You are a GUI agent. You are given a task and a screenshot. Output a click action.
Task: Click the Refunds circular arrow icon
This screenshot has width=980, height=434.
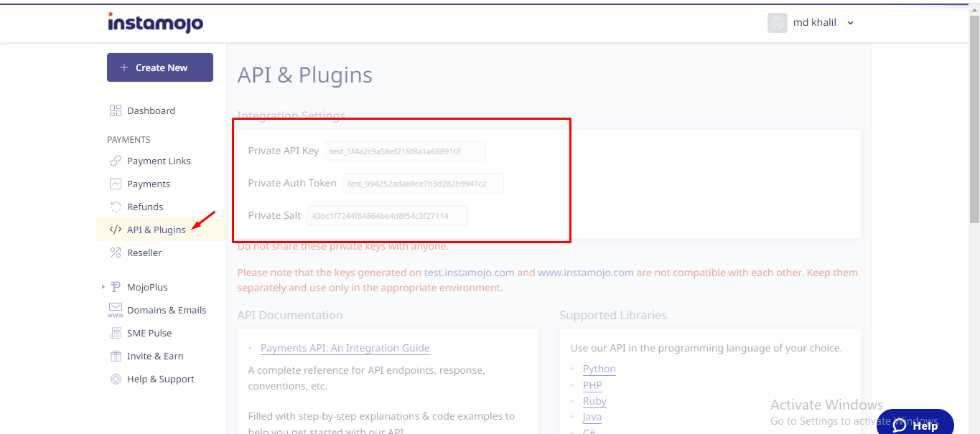tap(115, 207)
